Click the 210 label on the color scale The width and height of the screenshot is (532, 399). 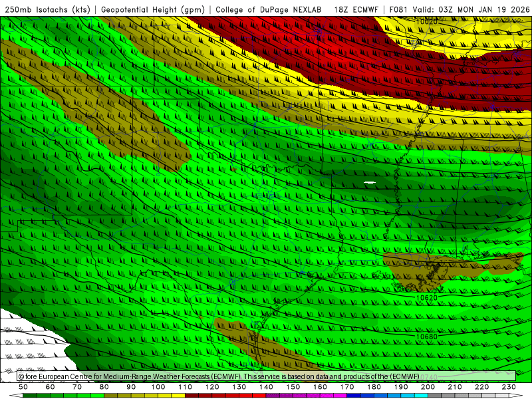click(455, 387)
